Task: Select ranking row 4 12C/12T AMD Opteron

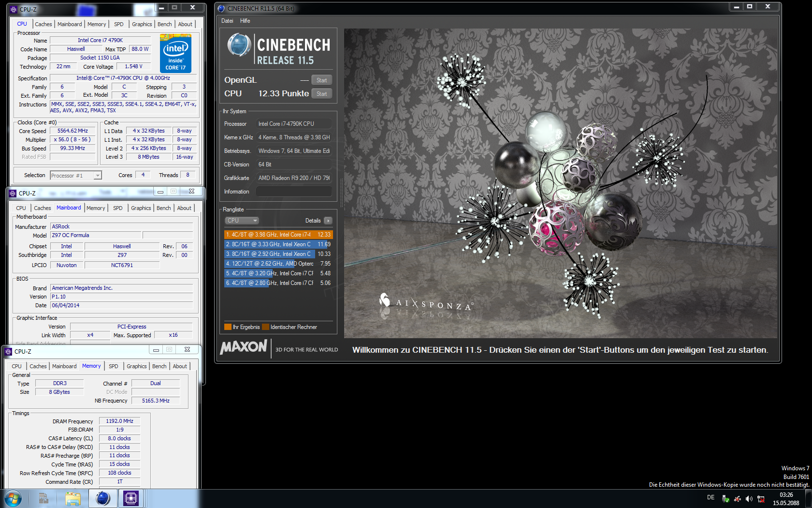Action: pos(278,264)
